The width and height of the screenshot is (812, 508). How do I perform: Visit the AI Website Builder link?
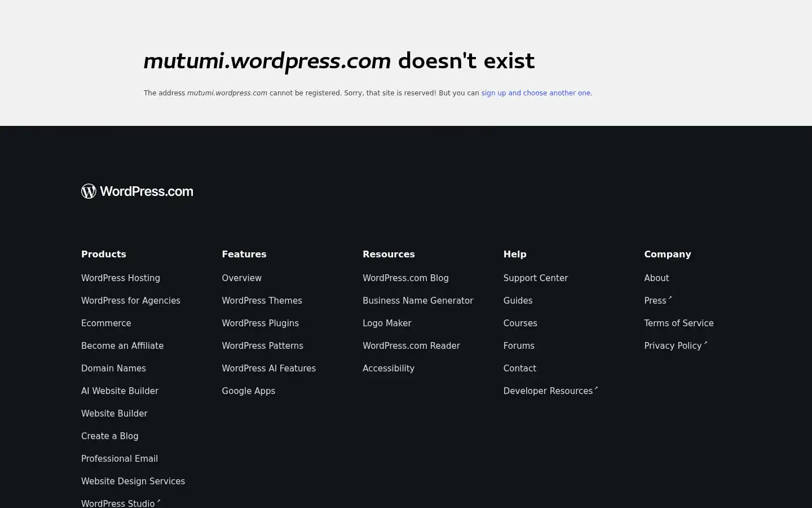click(120, 391)
